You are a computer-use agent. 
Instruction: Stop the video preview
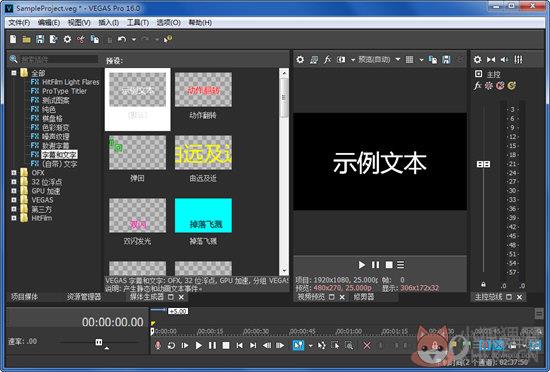coord(389,265)
